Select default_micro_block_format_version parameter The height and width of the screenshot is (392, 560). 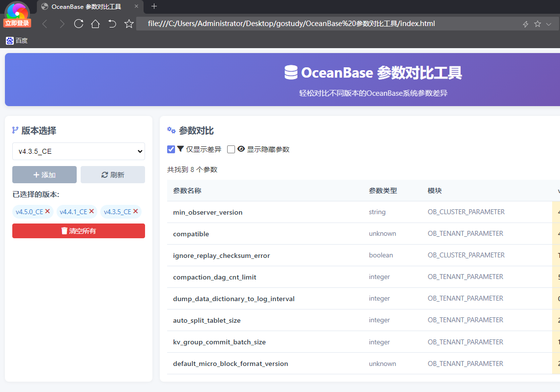pyautogui.click(x=231, y=364)
